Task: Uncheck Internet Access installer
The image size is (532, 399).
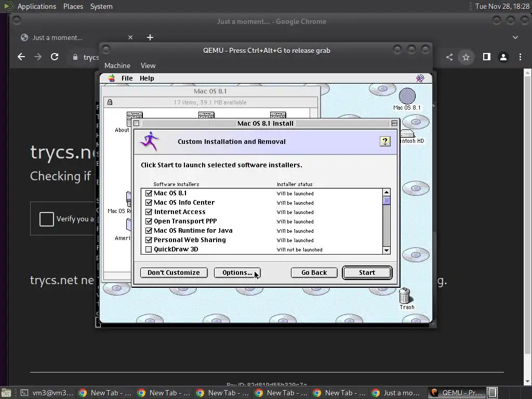Action: coord(149,212)
